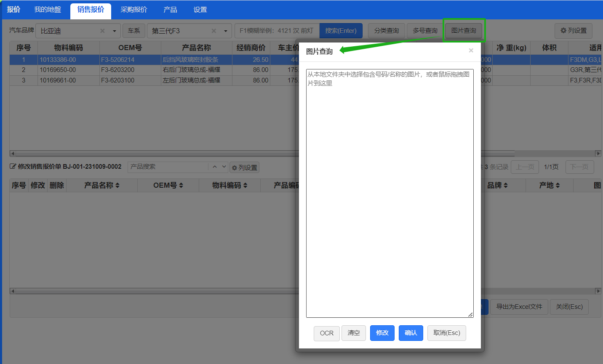Expand the 车系 dropdown arrow
Image resolution: width=603 pixels, height=364 pixels.
(226, 31)
